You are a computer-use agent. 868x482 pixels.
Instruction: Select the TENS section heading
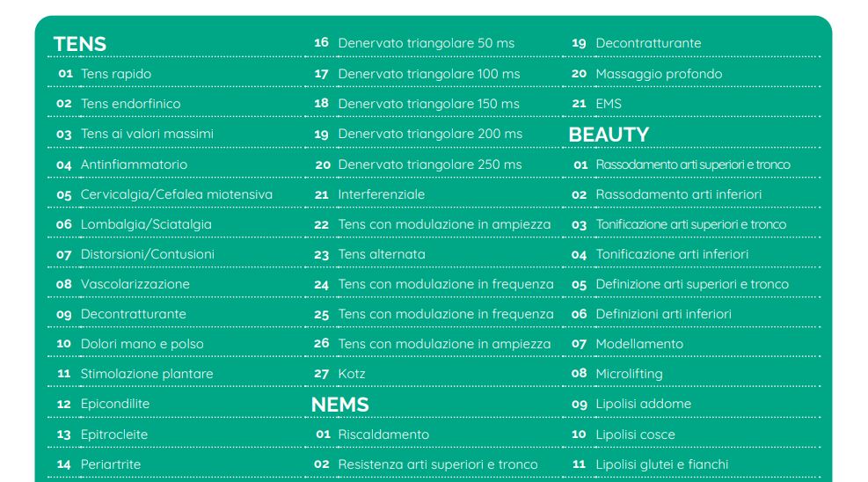coord(80,44)
